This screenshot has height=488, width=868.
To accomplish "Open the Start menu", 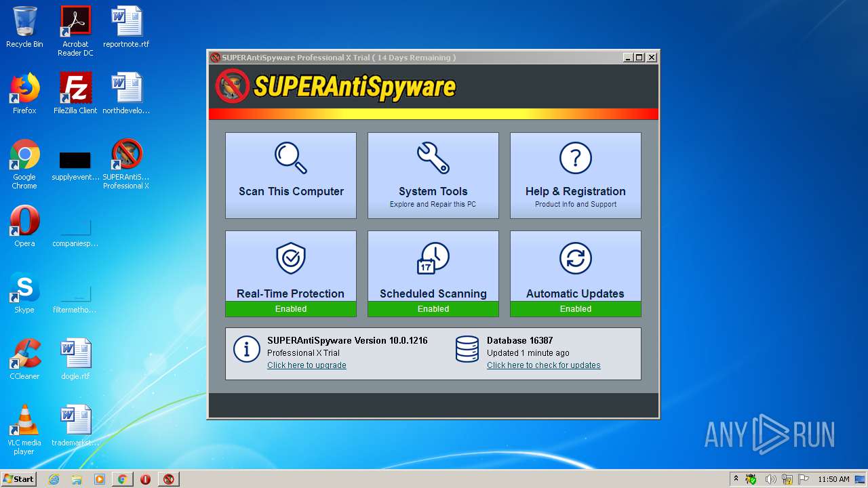I will click(19, 479).
